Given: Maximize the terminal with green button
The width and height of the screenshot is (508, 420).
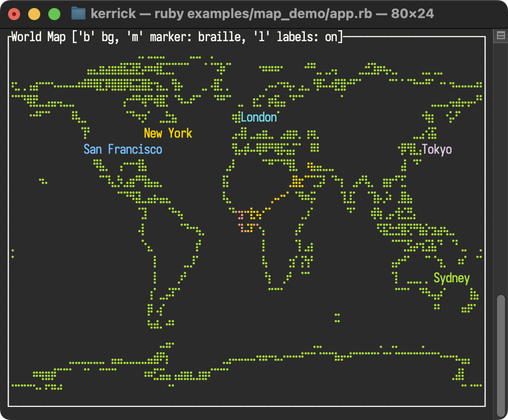Looking at the screenshot, I should [54, 14].
